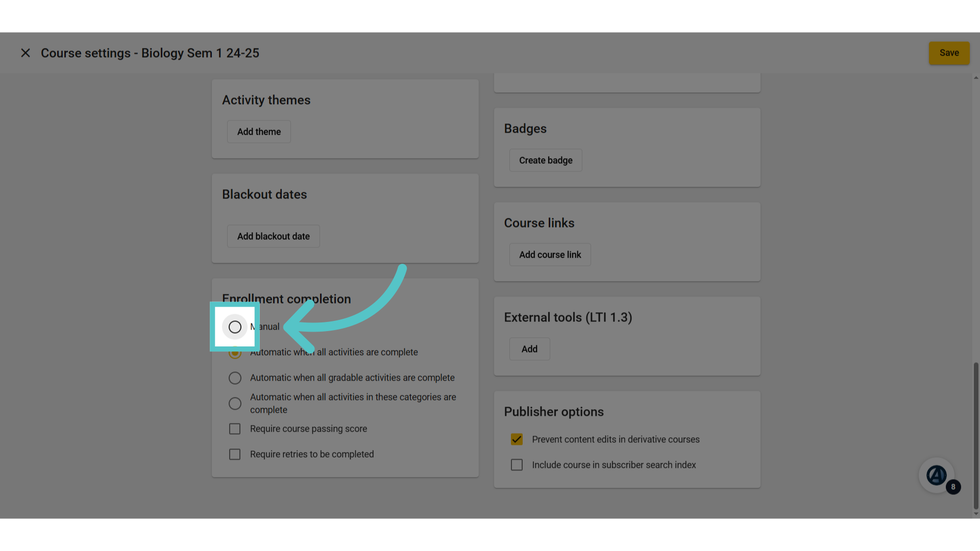
Task: Add a blackout date
Action: click(274, 236)
